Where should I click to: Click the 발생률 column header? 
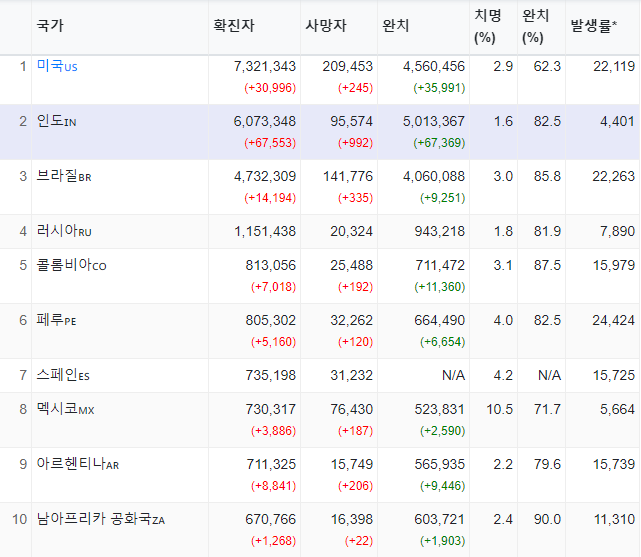pyautogui.click(x=594, y=26)
